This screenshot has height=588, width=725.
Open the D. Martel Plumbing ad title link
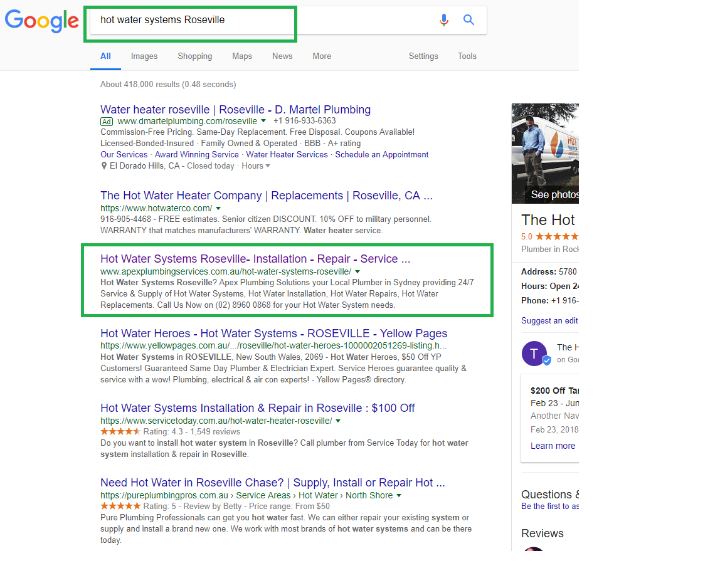tap(235, 110)
